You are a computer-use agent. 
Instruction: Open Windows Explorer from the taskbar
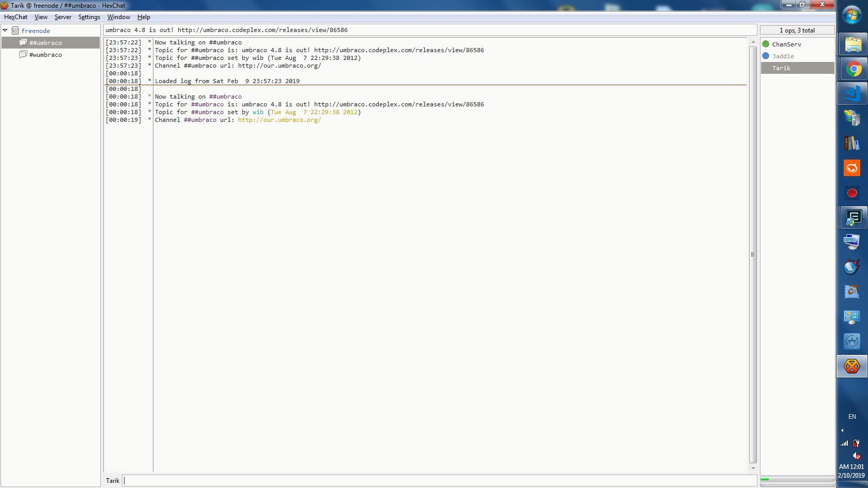point(852,44)
